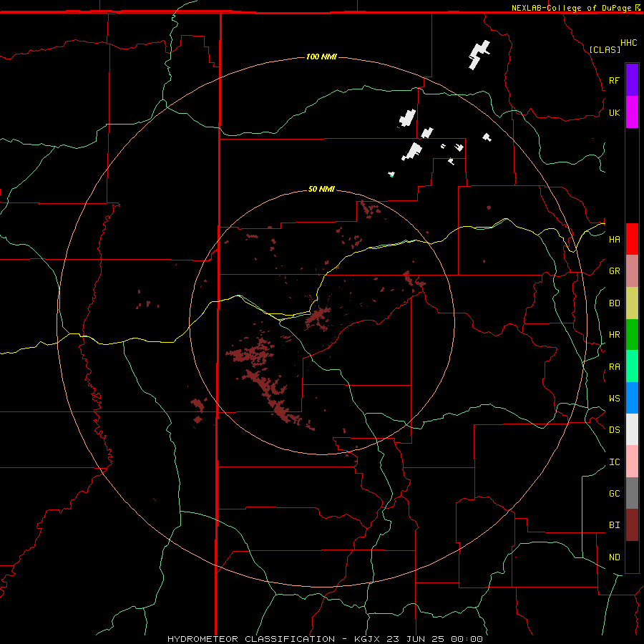The image size is (644, 644).
Task: Click the DS white legend swatch
Action: (632, 429)
